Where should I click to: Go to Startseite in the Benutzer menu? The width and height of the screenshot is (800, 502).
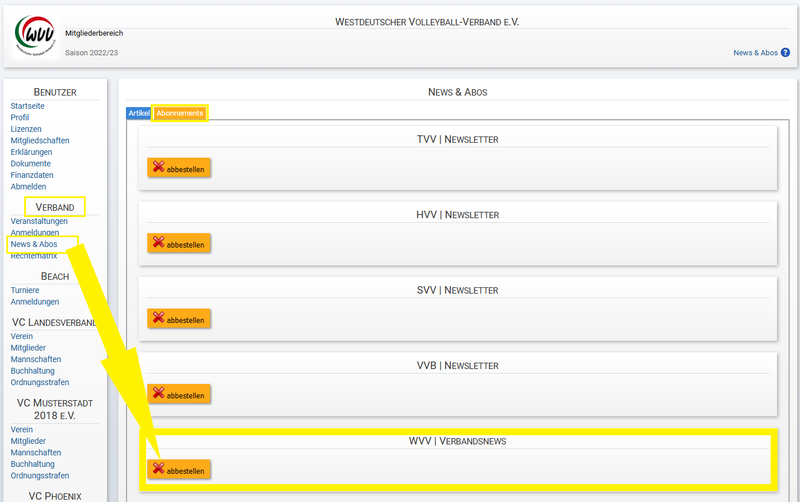[27, 106]
